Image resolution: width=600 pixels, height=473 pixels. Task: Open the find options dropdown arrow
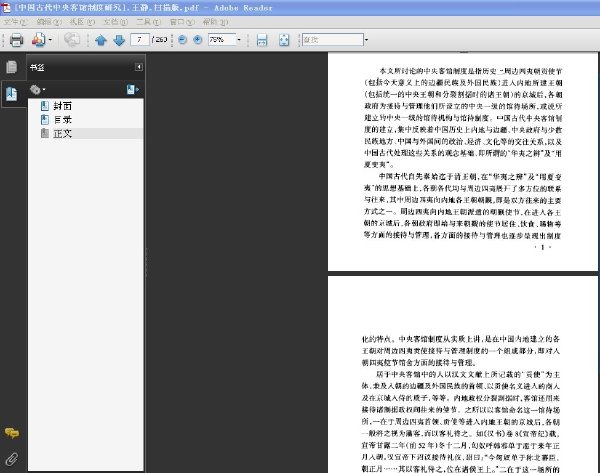tap(366, 40)
